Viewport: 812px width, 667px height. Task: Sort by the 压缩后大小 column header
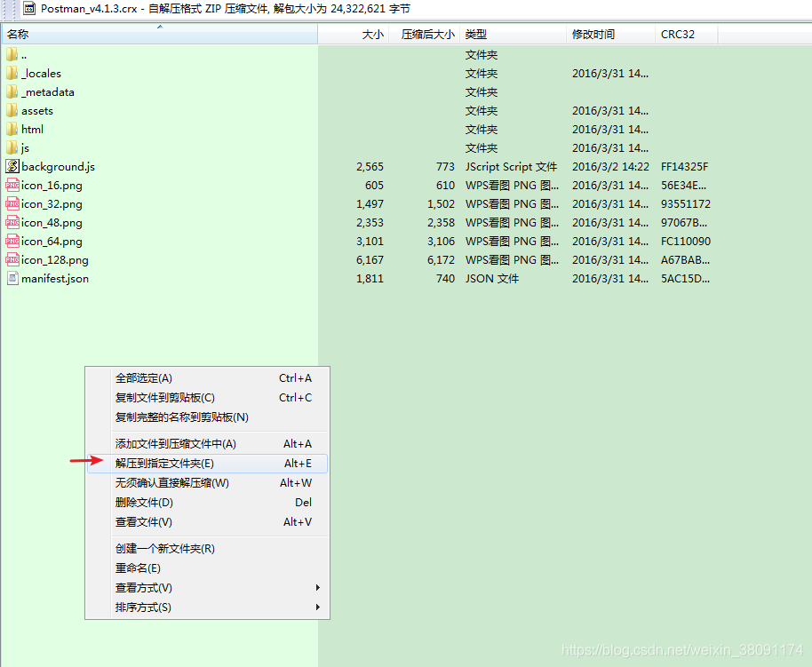pos(424,34)
